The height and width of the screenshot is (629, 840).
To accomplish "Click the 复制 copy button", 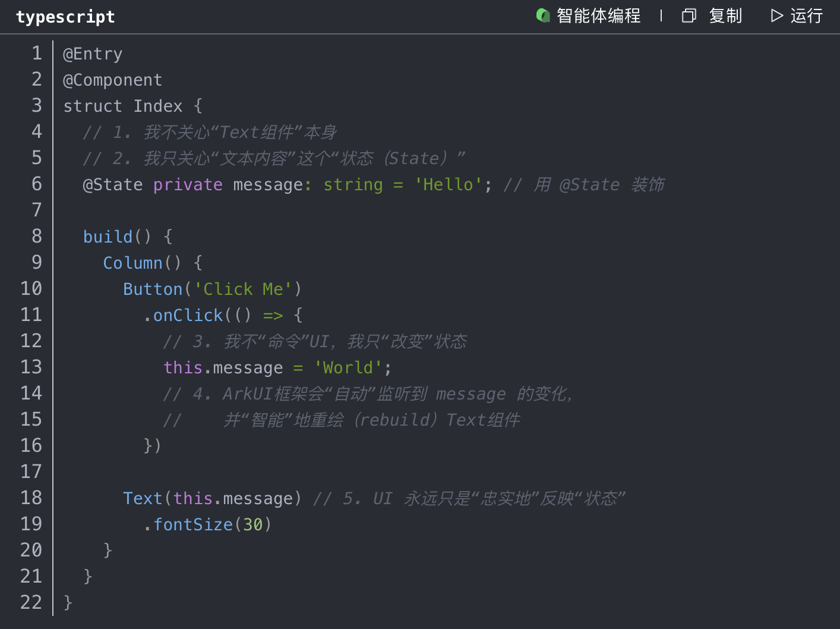I will (726, 16).
